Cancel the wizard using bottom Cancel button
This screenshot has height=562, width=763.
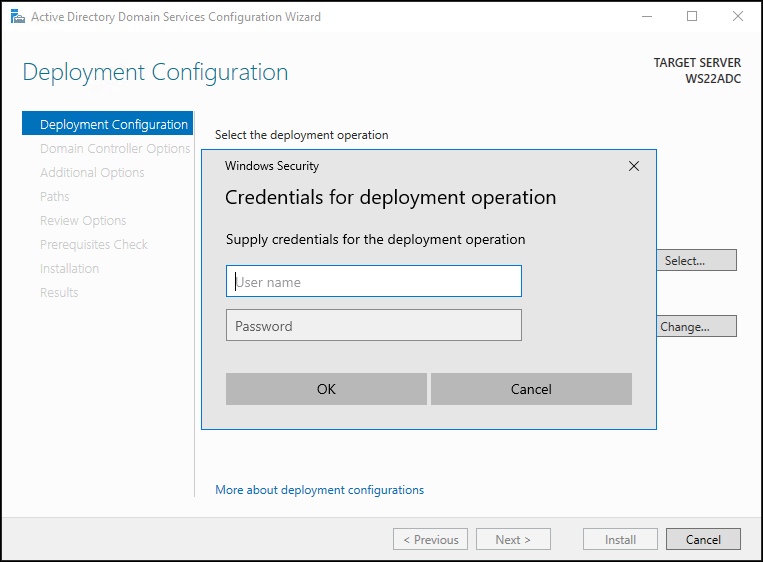pyautogui.click(x=703, y=539)
